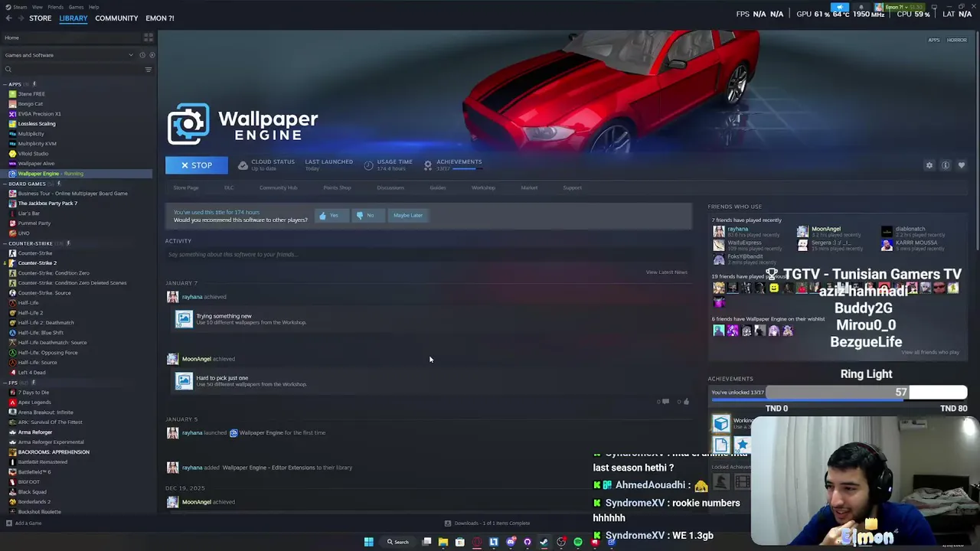The image size is (980, 551).
Task: Click Trying something new achievement thumbnail
Action: click(x=184, y=319)
